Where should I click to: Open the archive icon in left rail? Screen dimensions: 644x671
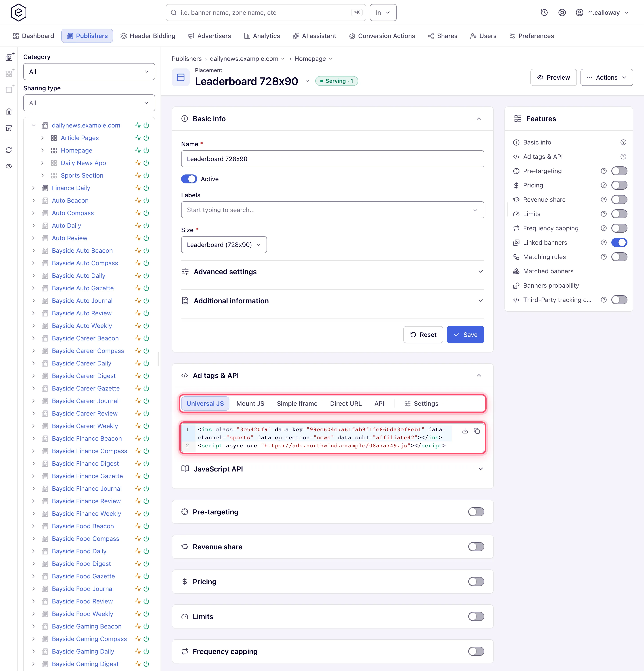(9, 128)
